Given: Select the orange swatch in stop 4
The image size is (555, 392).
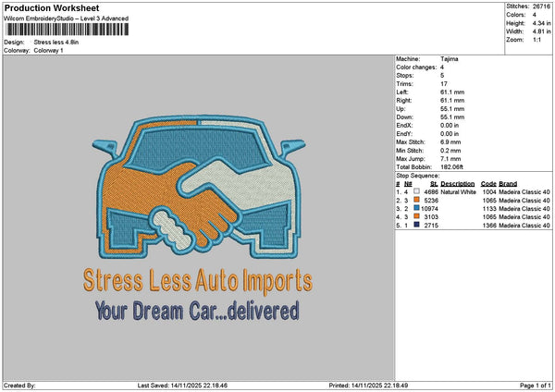Looking at the screenshot, I should [418, 217].
